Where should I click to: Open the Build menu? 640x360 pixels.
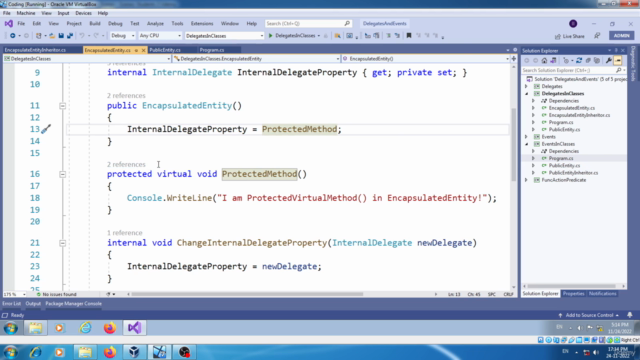[x=95, y=24]
